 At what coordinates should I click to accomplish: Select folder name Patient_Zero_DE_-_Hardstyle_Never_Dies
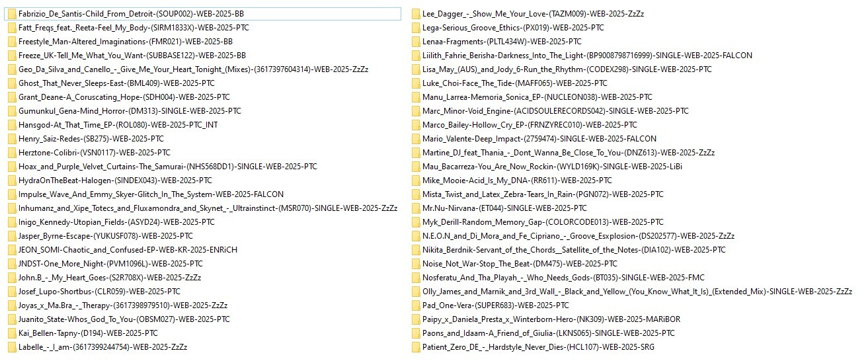coord(539,347)
